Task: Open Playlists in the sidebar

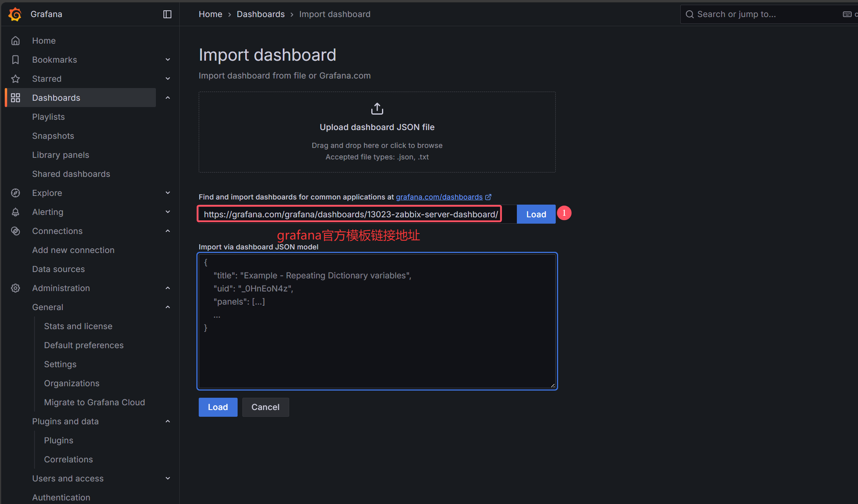Action: pos(48,117)
